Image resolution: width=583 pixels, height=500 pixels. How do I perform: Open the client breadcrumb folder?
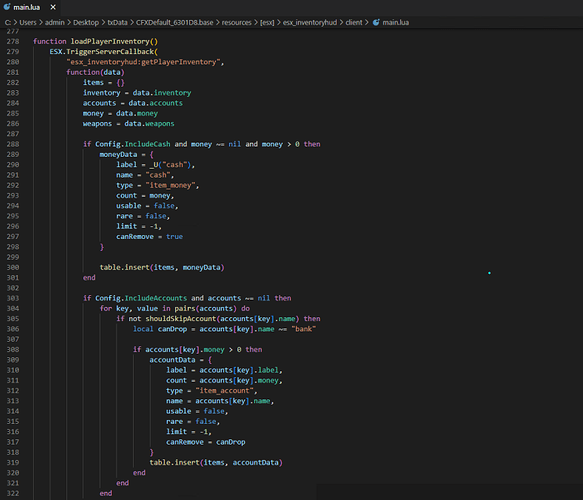click(x=354, y=23)
